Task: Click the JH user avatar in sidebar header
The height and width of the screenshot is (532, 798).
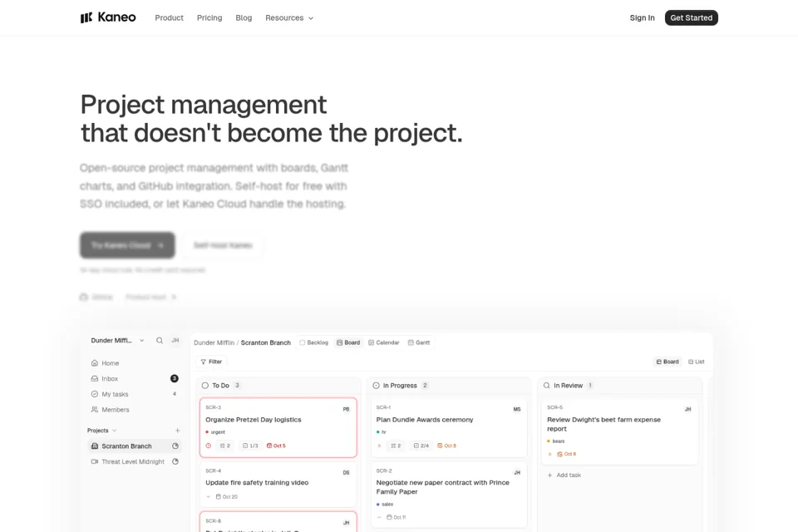Action: [175, 341]
